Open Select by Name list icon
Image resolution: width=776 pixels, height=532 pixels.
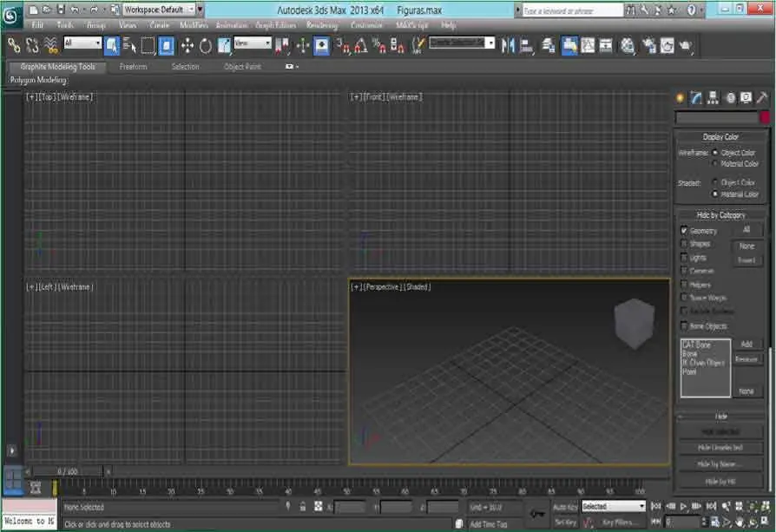(x=129, y=46)
